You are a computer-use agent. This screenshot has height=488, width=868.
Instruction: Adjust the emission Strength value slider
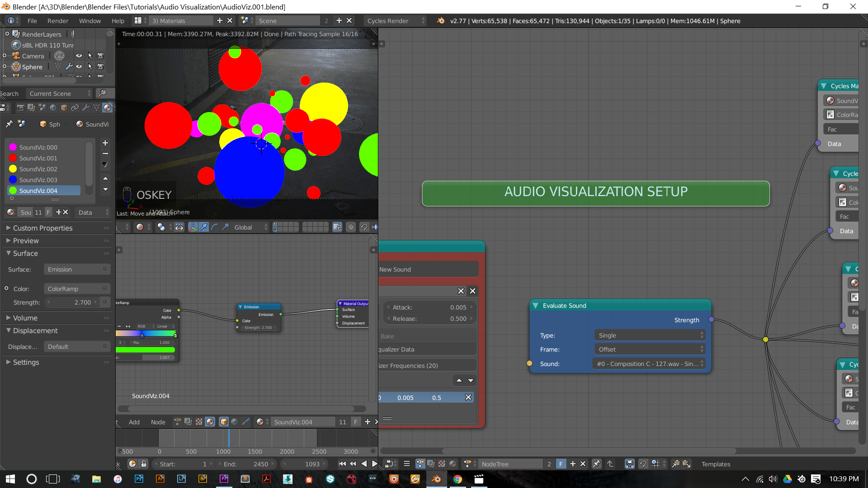[72, 302]
